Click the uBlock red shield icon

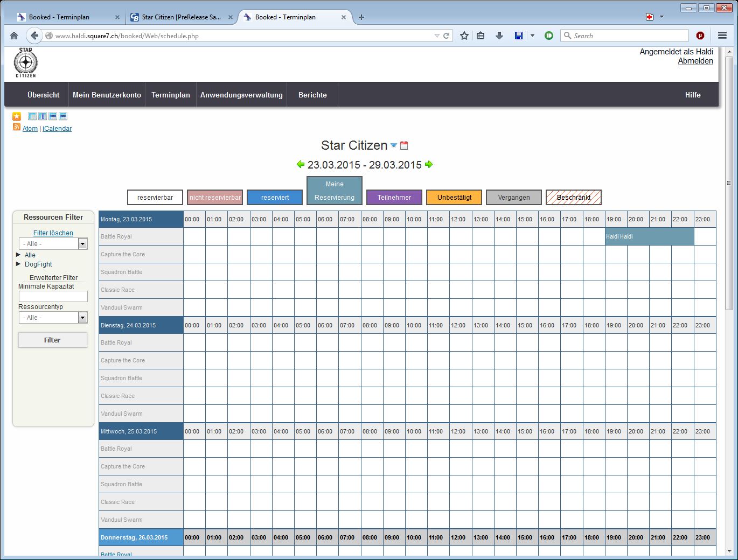tap(700, 36)
